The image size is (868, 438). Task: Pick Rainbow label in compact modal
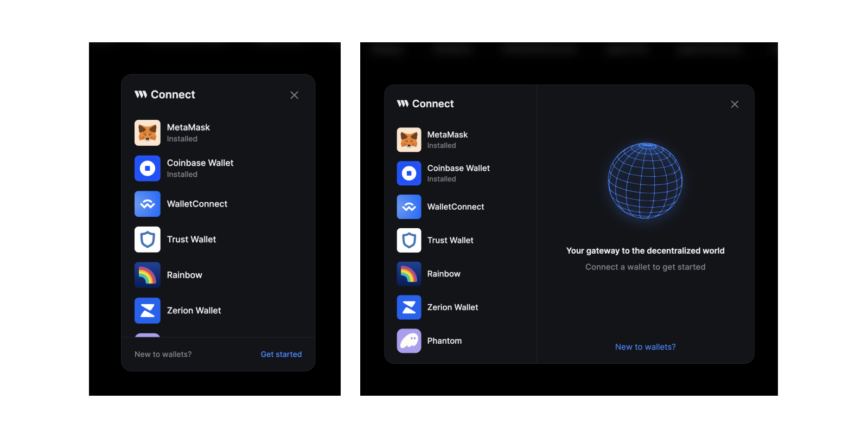[x=184, y=275]
